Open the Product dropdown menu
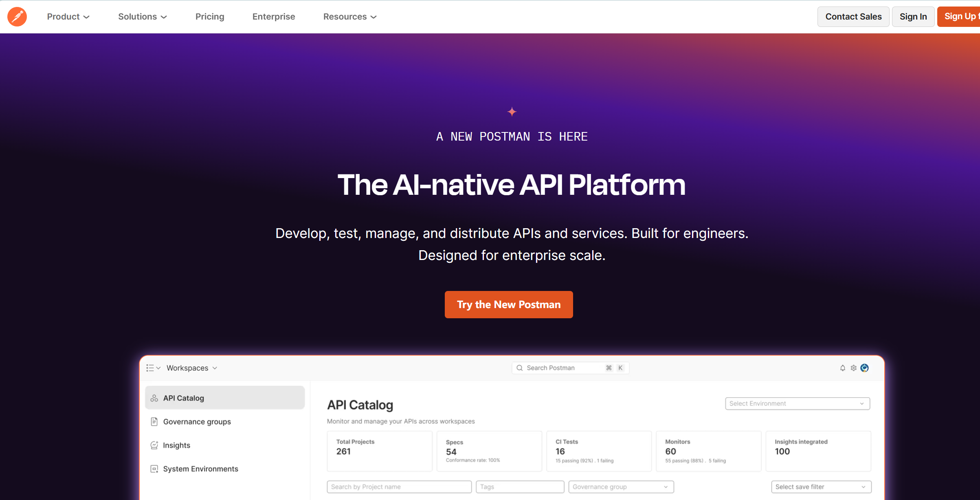 click(x=68, y=17)
